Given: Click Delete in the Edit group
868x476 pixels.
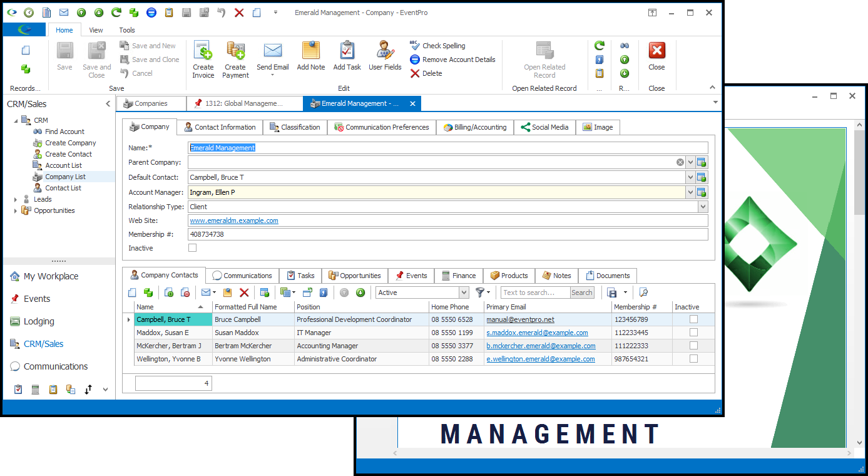Looking at the screenshot, I should tap(426, 73).
